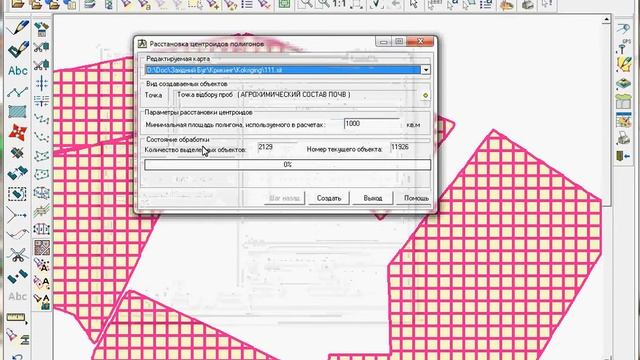The image size is (640, 360).
Task: Click the green 3D terrain layer icon
Action: click(624, 84)
